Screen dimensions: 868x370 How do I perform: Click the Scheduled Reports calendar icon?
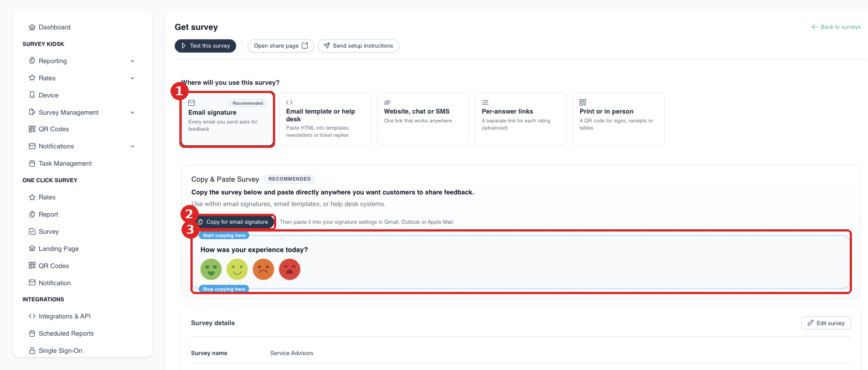[32, 333]
